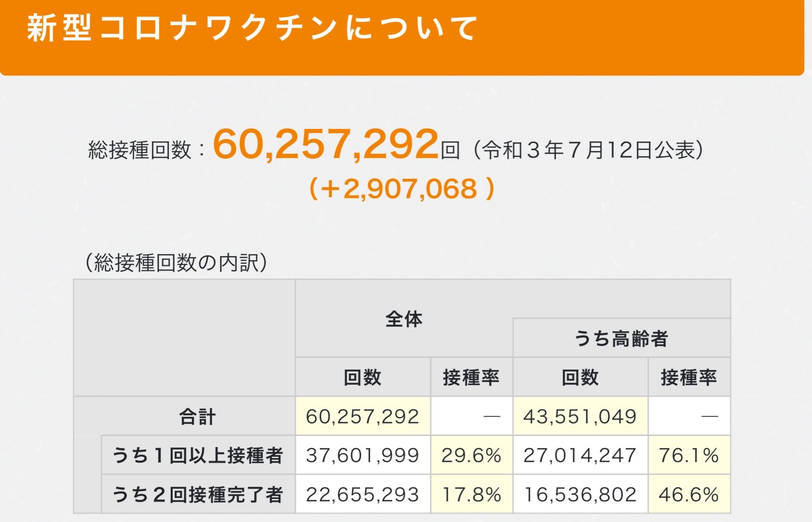Click the 46.6% elderly second-dose rate cell
812x522 pixels.
click(x=689, y=494)
